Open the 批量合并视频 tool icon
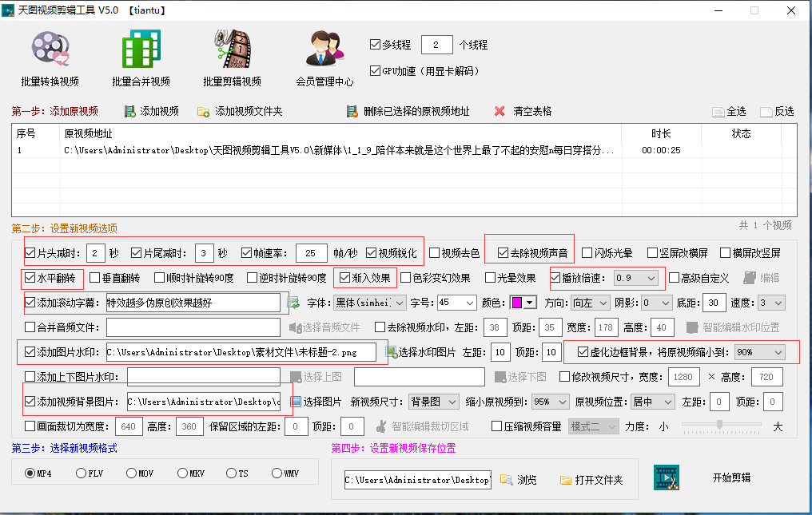The width and height of the screenshot is (812, 515). click(141, 51)
